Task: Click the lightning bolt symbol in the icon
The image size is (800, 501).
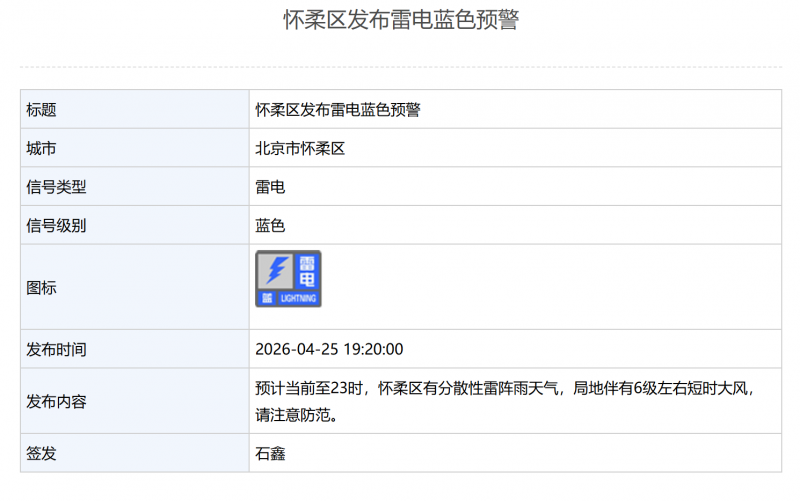Action: coord(277,271)
